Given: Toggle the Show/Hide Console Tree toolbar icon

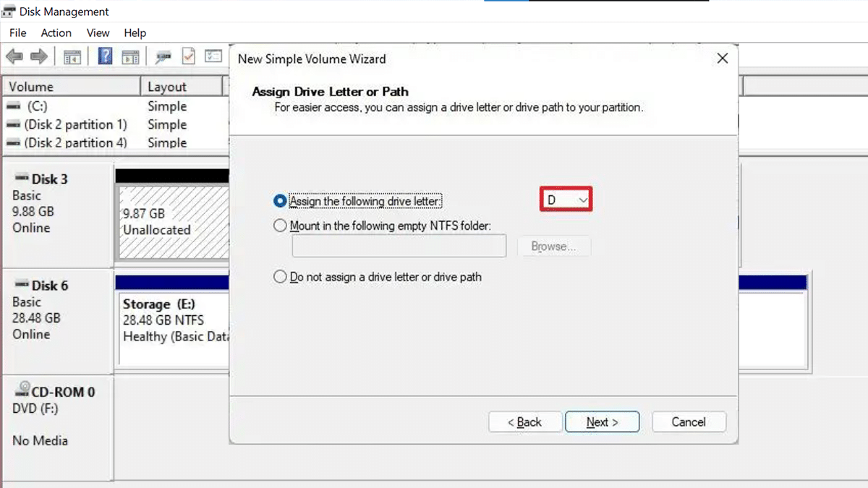Looking at the screenshot, I should coord(72,57).
